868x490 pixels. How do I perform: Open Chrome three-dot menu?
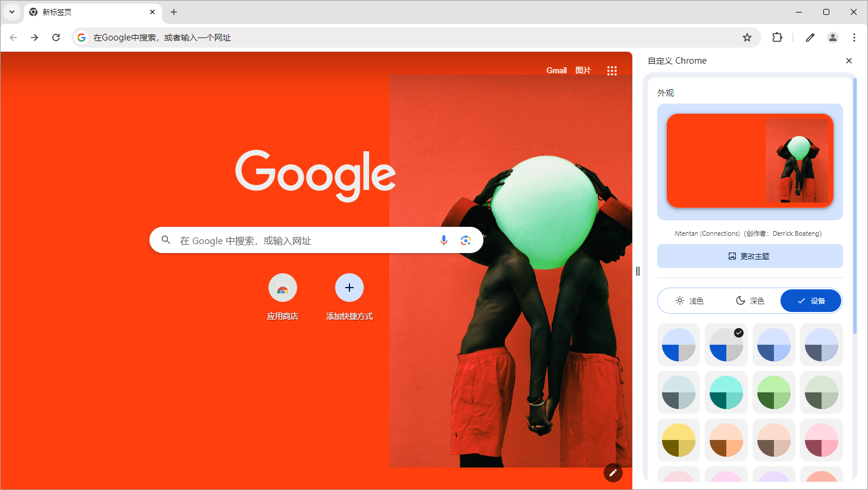coord(854,38)
